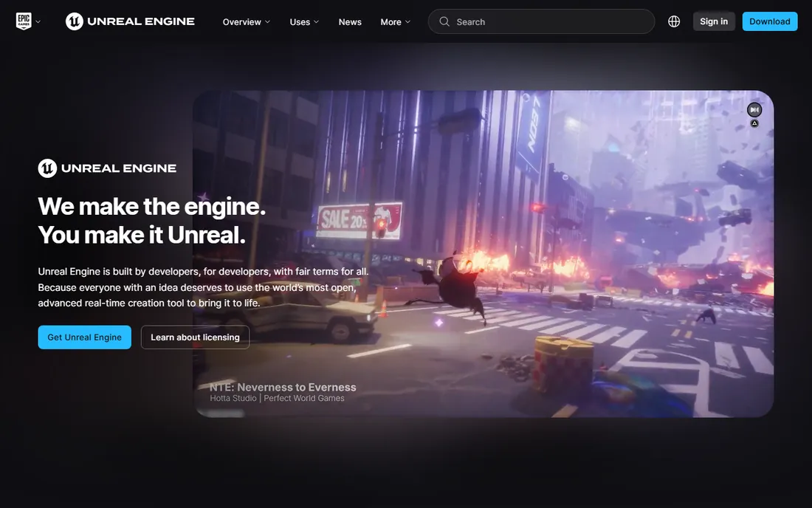Expand chevron next to Epic Games logo
Image resolution: width=812 pixels, height=508 pixels.
tap(38, 21)
